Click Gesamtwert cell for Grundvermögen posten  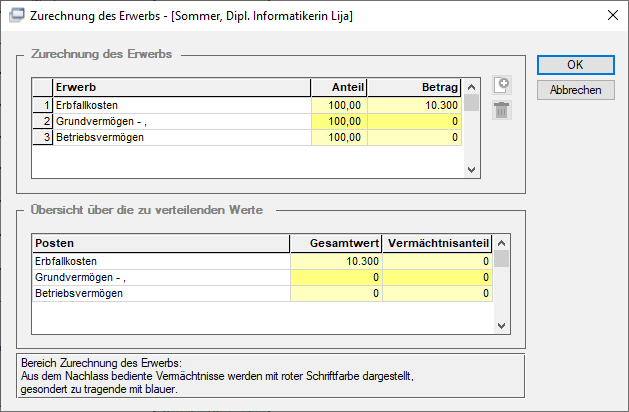(336, 277)
